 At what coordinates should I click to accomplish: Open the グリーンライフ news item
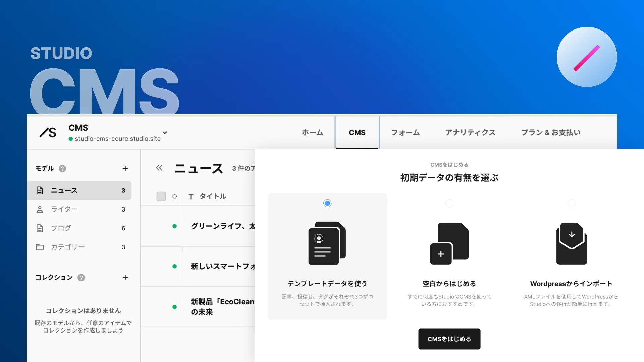point(223,226)
